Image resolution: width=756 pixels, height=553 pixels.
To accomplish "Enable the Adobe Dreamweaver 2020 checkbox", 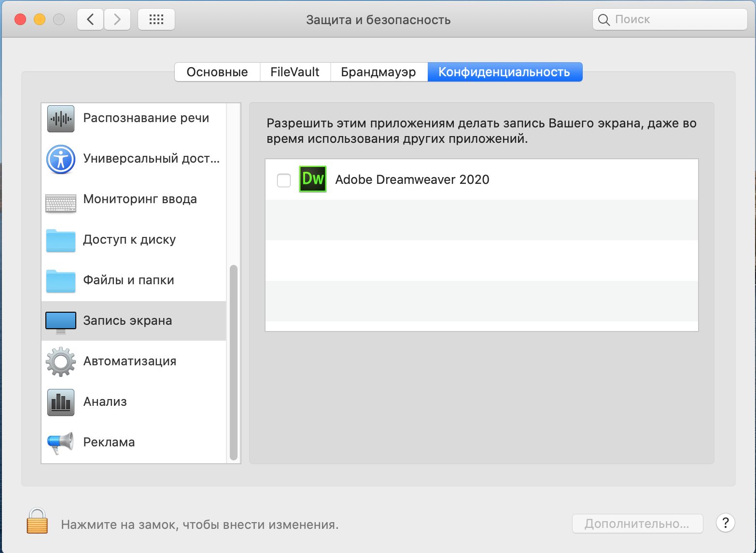I will [284, 180].
